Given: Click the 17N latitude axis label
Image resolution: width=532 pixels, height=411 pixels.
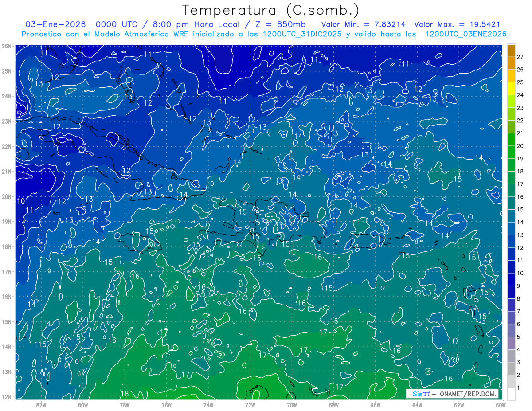Looking at the screenshot, I should click(6, 271).
